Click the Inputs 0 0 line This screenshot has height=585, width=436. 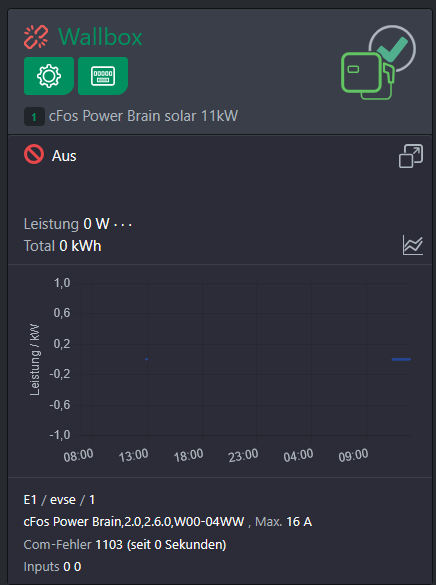52,567
